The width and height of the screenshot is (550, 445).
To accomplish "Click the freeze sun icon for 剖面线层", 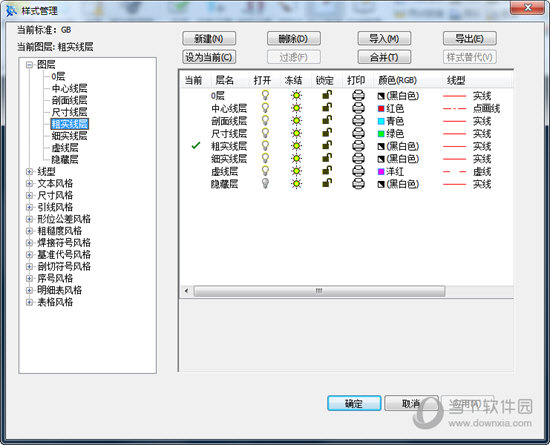I will 297,121.
